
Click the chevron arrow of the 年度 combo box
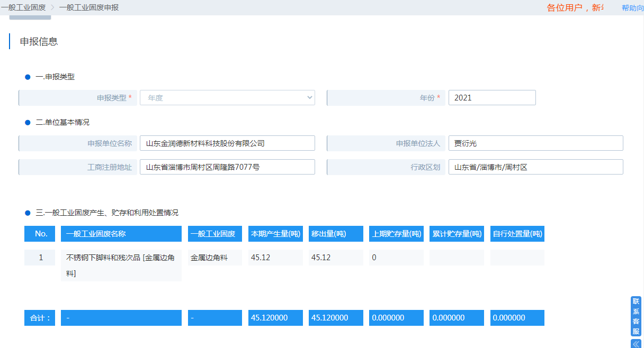coord(308,97)
